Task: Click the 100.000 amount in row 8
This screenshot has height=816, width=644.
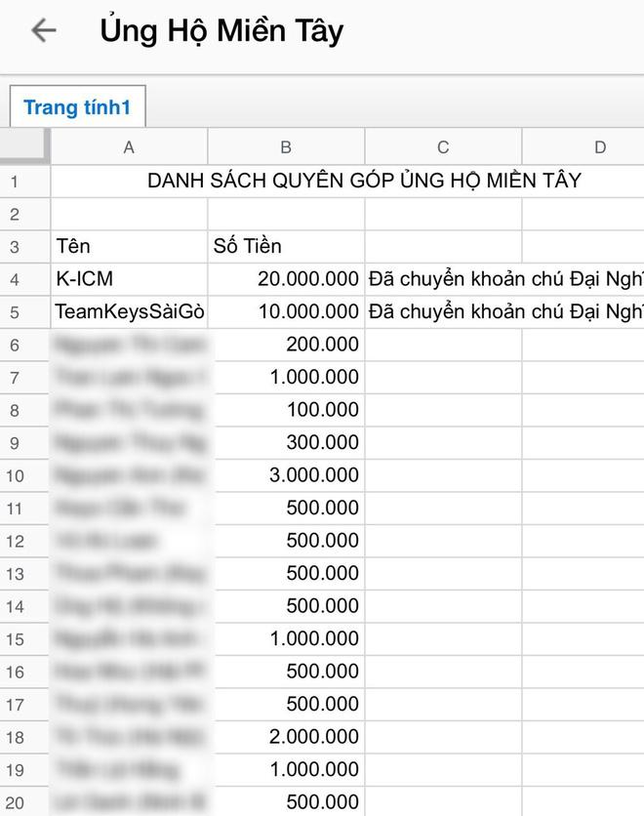Action: (x=286, y=410)
